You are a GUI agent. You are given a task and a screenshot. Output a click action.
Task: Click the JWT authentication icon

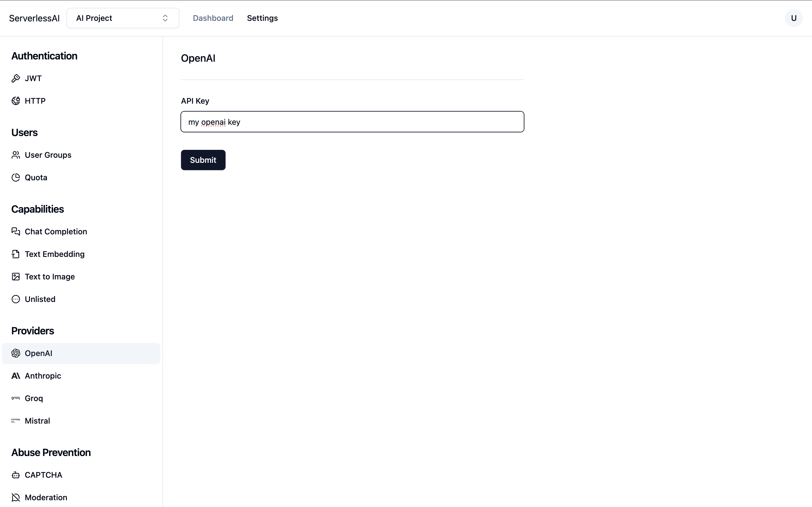(x=16, y=78)
